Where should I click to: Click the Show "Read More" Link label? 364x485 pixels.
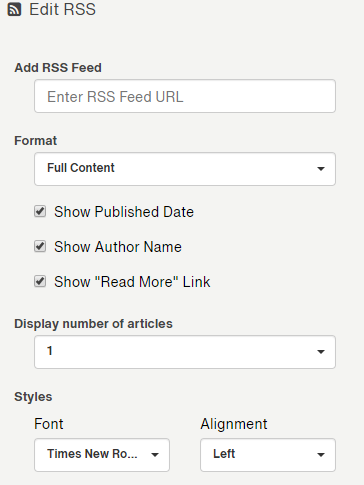(x=132, y=282)
